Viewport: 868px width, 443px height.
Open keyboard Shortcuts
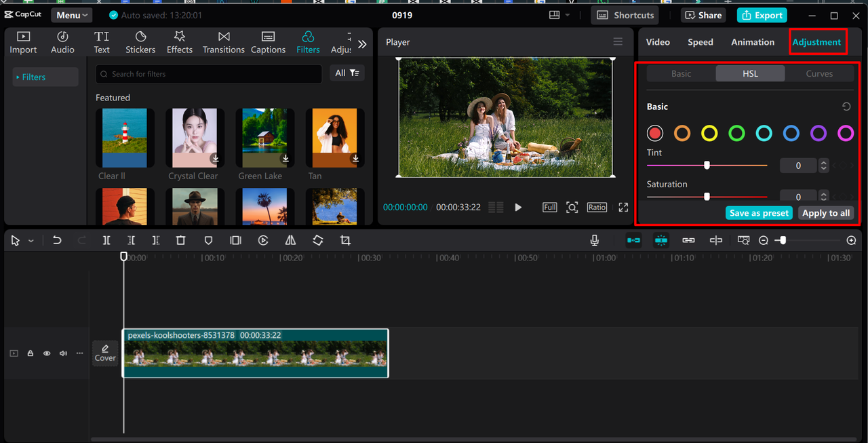click(x=625, y=15)
